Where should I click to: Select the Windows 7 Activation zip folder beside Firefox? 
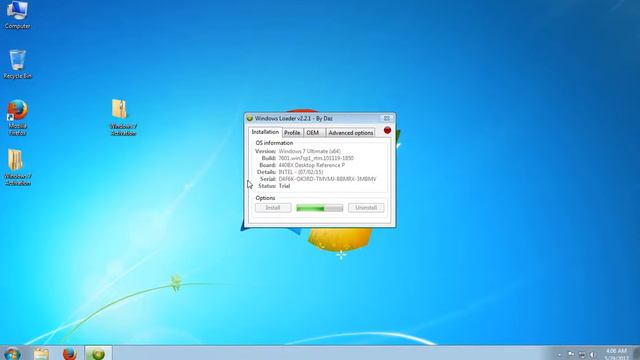click(x=123, y=118)
